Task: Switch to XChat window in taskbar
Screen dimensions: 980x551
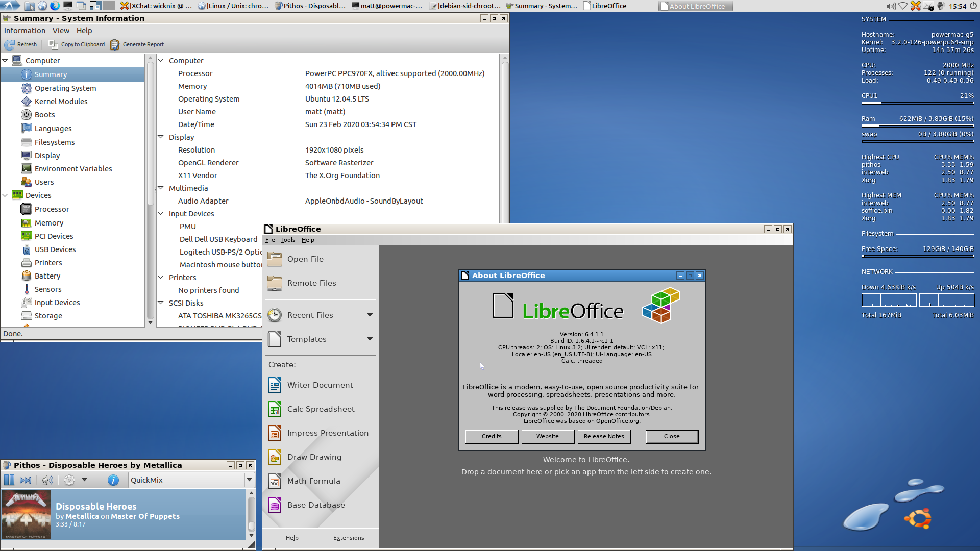Action: pyautogui.click(x=156, y=6)
